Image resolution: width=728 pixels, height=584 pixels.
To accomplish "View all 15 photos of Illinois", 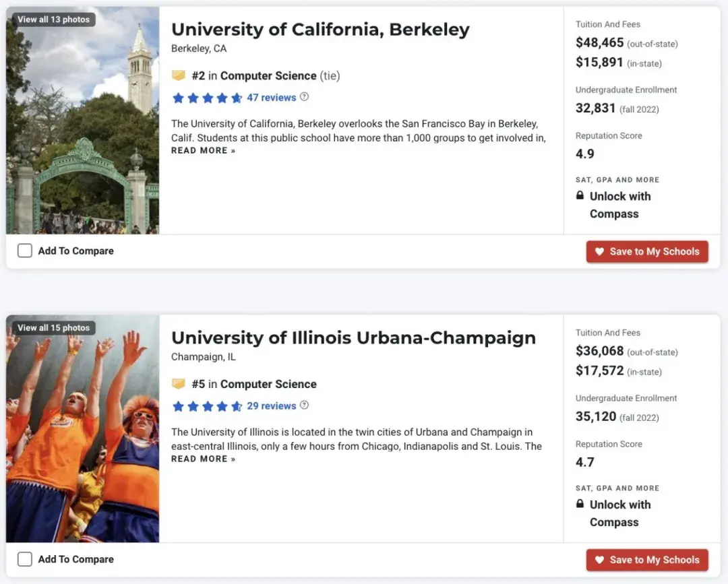I will pos(54,328).
